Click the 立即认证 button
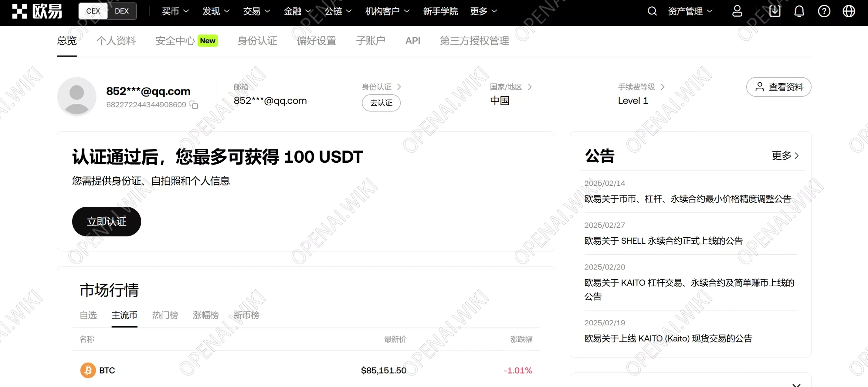 pos(106,222)
